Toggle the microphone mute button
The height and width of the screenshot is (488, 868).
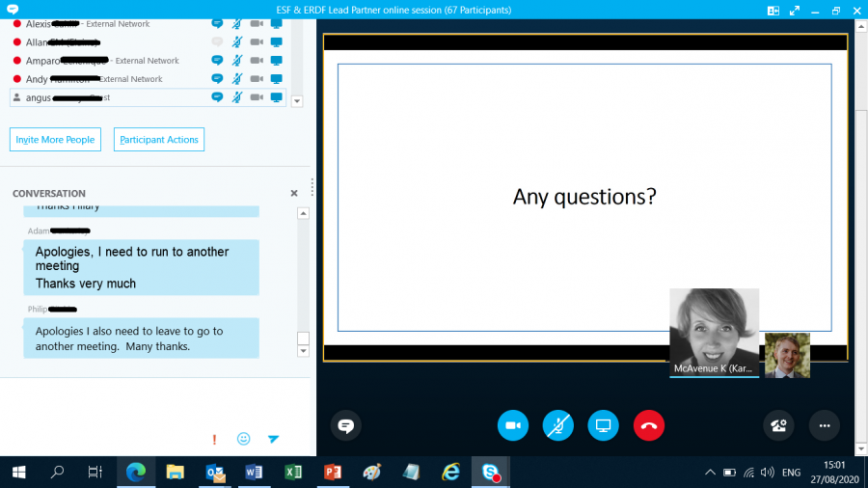tap(557, 425)
